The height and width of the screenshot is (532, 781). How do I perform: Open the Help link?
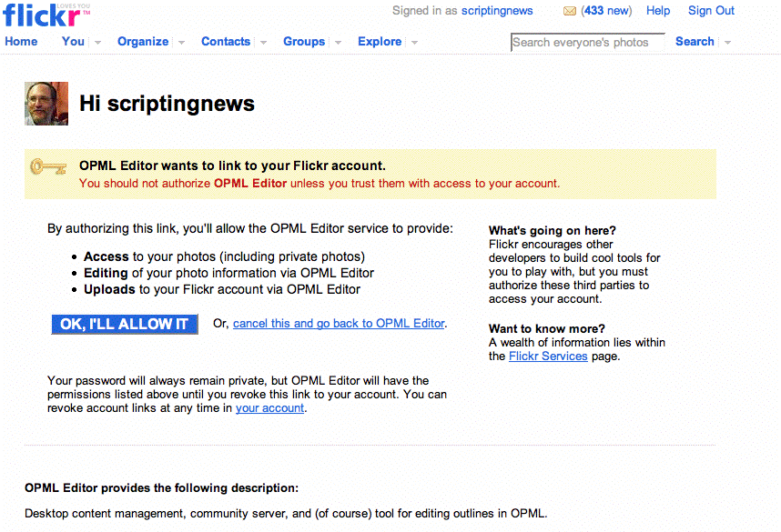point(658,11)
